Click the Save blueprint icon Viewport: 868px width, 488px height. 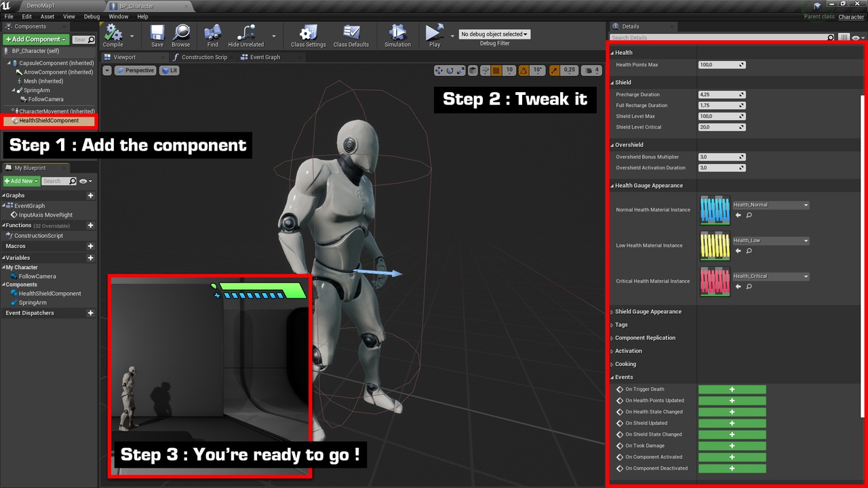tap(157, 33)
